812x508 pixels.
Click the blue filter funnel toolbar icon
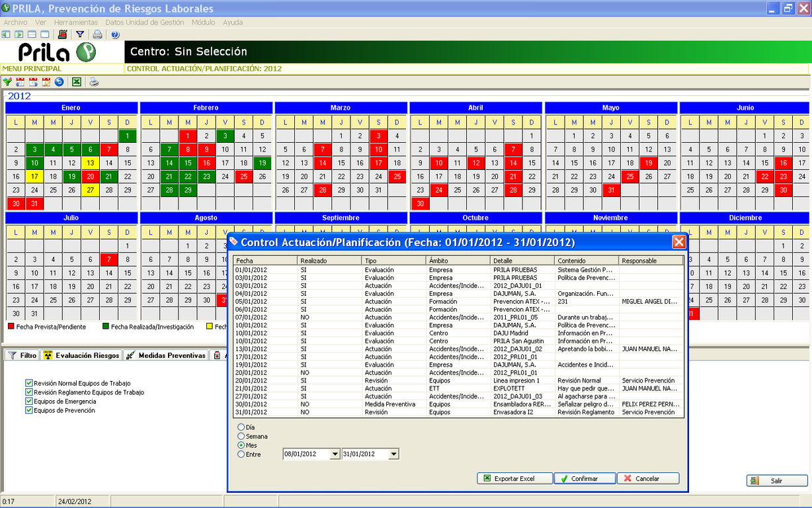80,34
